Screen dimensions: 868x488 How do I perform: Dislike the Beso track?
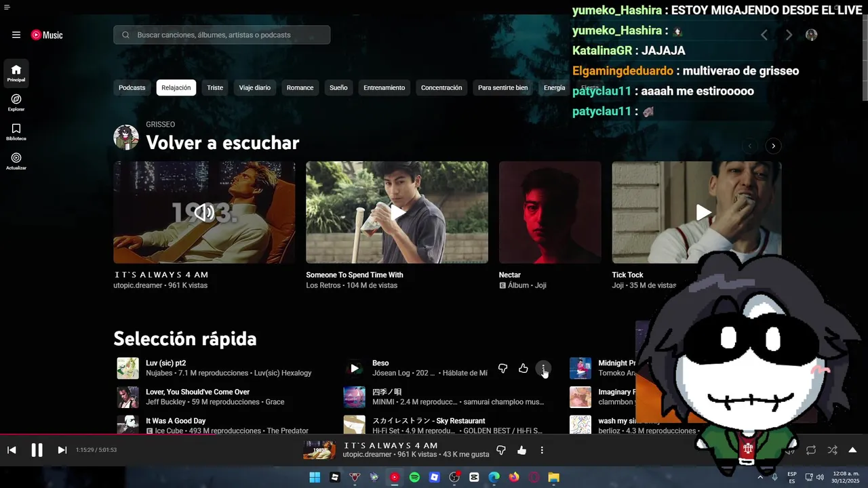[x=502, y=369]
